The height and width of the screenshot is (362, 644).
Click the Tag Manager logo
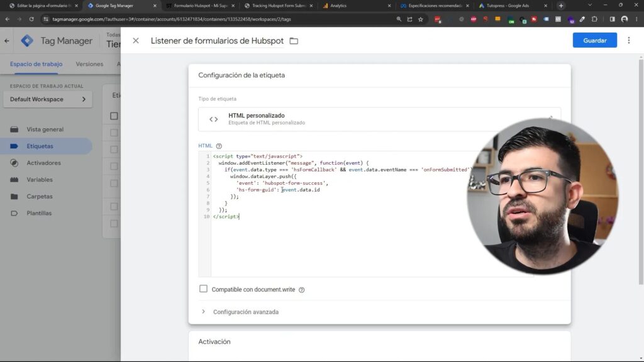tap(27, 41)
